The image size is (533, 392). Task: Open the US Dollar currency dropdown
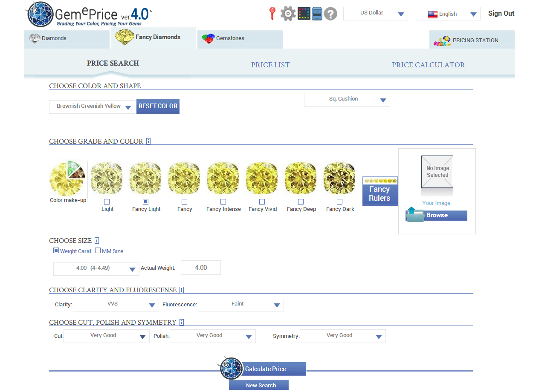coord(375,14)
